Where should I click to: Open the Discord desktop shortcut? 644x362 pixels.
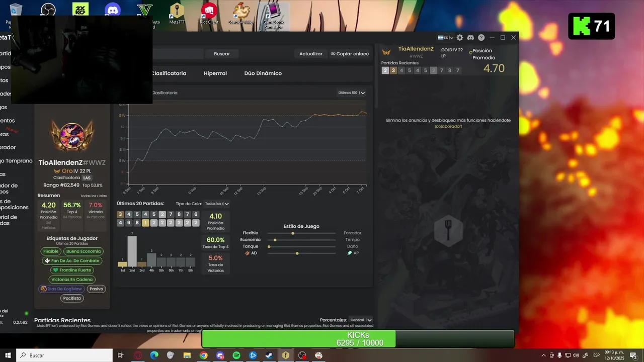point(113,10)
